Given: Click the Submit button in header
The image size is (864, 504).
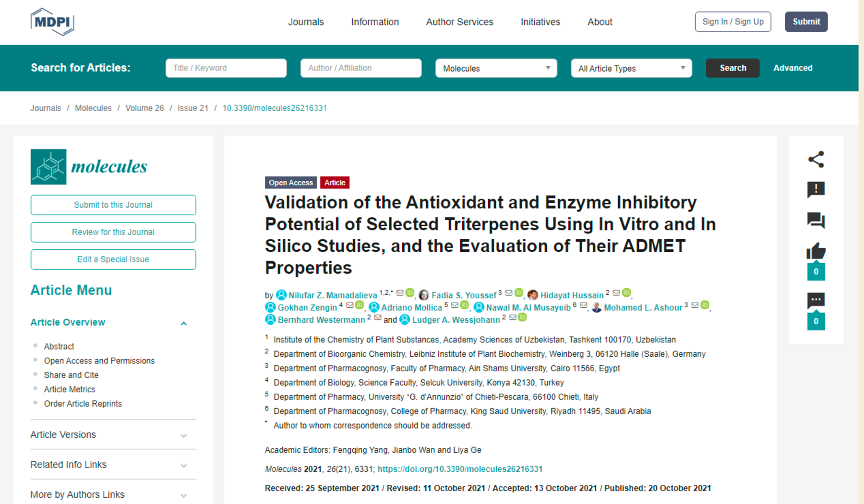Looking at the screenshot, I should click(806, 22).
